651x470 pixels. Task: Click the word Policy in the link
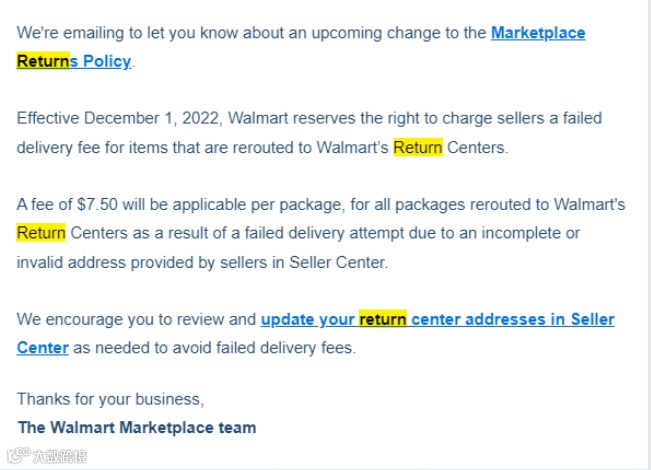point(107,61)
